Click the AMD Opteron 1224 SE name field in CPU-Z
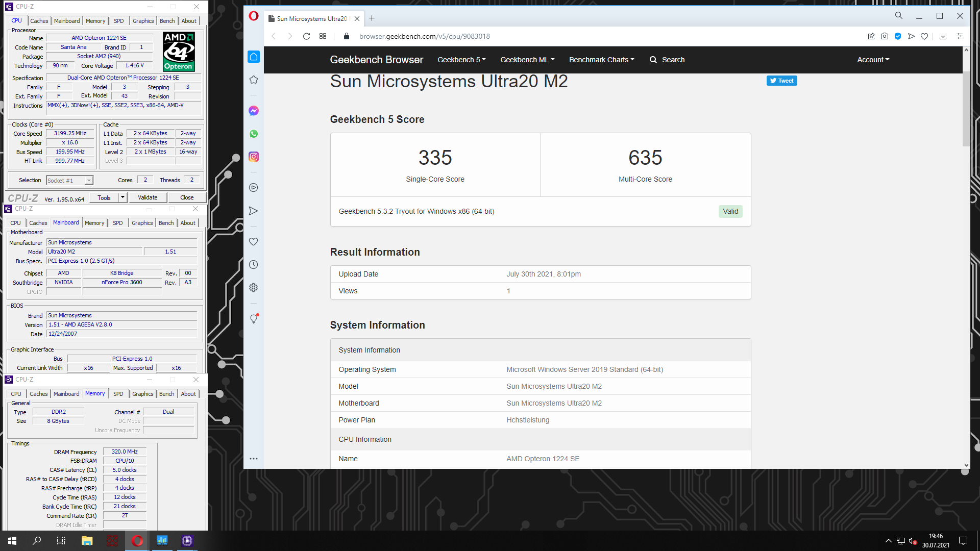Image resolution: width=980 pixels, height=551 pixels. pyautogui.click(x=99, y=38)
